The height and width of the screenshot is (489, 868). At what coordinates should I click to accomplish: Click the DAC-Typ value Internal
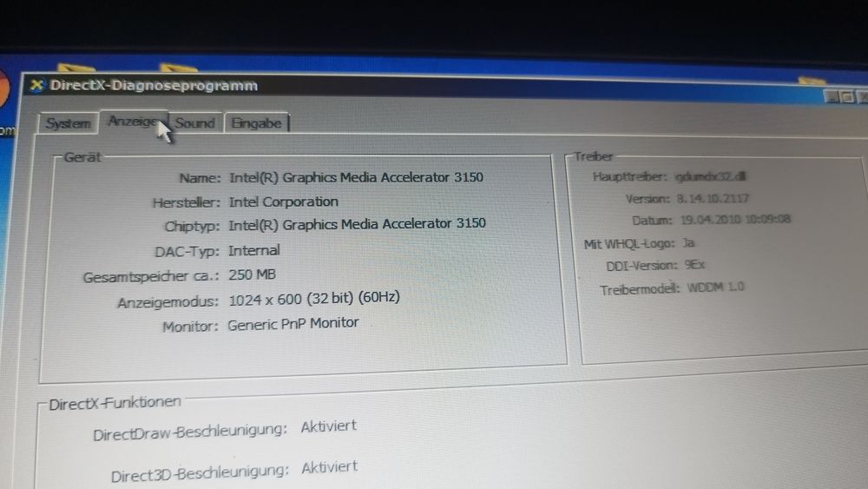click(x=254, y=250)
